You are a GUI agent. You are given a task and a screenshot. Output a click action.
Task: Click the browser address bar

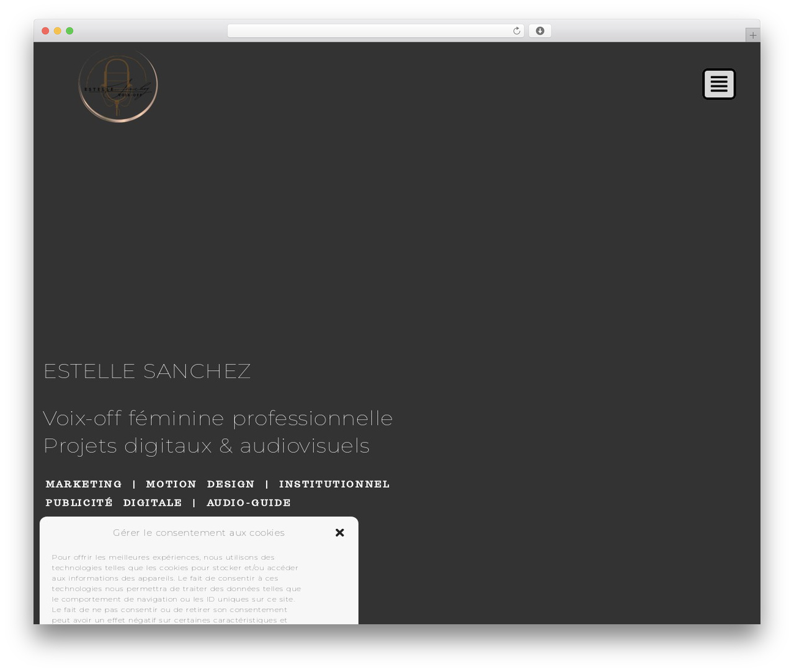click(x=375, y=31)
